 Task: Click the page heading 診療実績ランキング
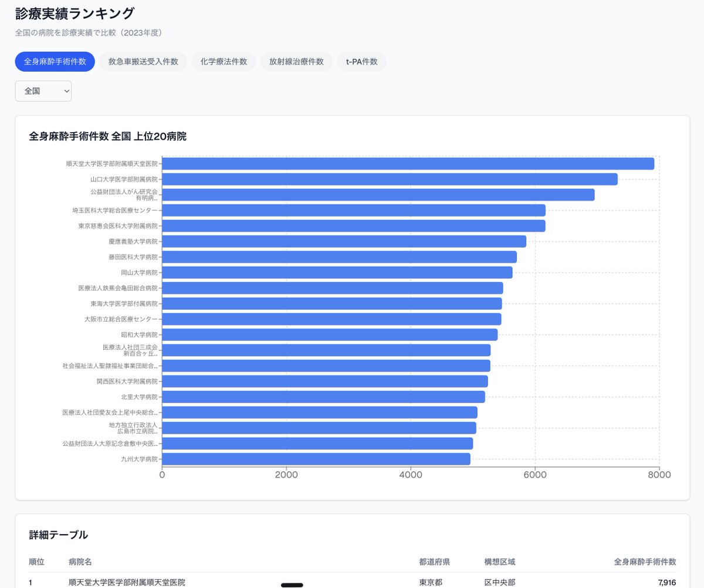75,13
